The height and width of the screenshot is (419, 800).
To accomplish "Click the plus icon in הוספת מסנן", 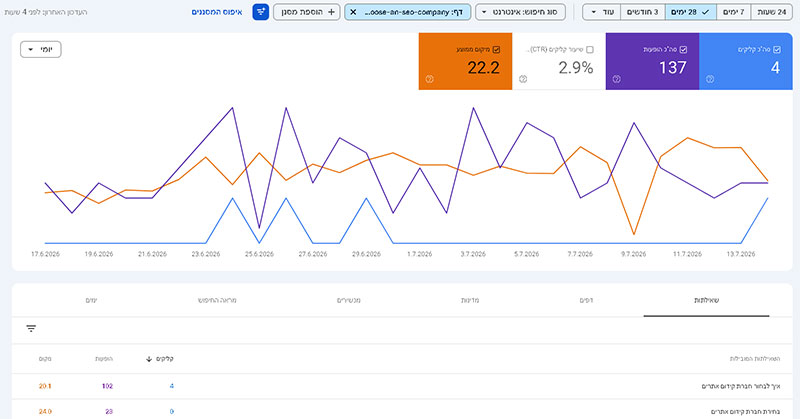I will click(331, 12).
